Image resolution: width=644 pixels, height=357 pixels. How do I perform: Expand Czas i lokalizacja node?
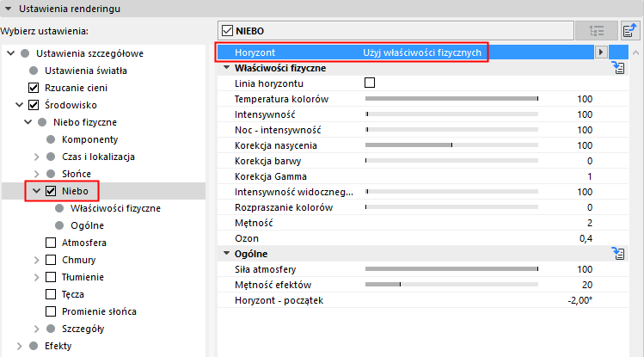point(37,157)
